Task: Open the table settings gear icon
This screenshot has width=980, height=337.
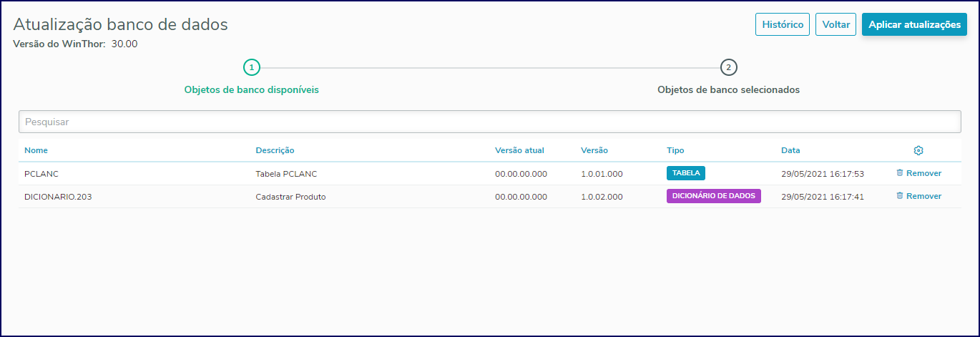Action: pyautogui.click(x=918, y=150)
